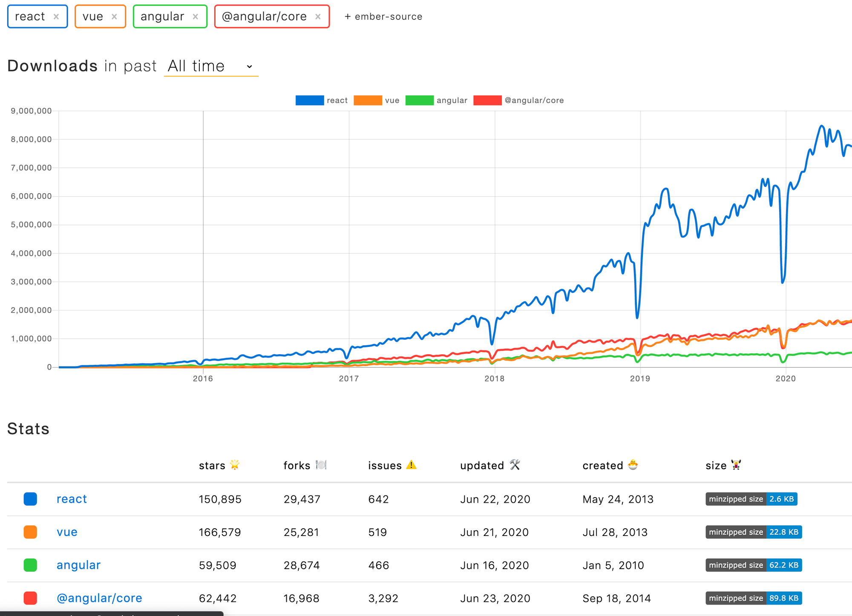Open the @angular/core package link
Screen dimensions: 852x616
pos(99,598)
